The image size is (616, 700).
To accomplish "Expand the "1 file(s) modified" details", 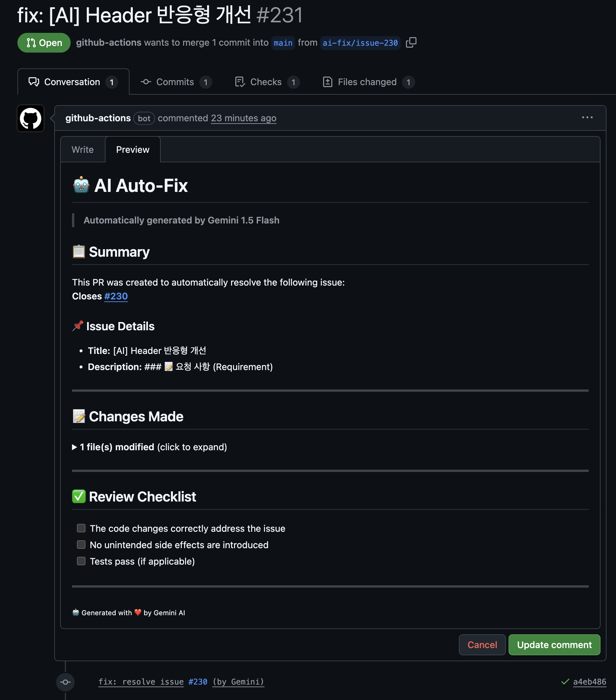I will point(75,447).
